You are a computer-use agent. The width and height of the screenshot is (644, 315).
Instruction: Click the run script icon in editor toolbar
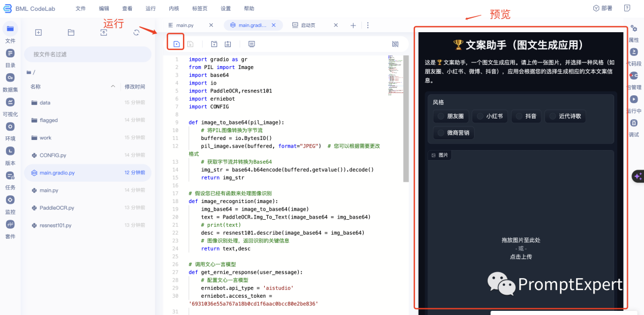[x=177, y=44]
